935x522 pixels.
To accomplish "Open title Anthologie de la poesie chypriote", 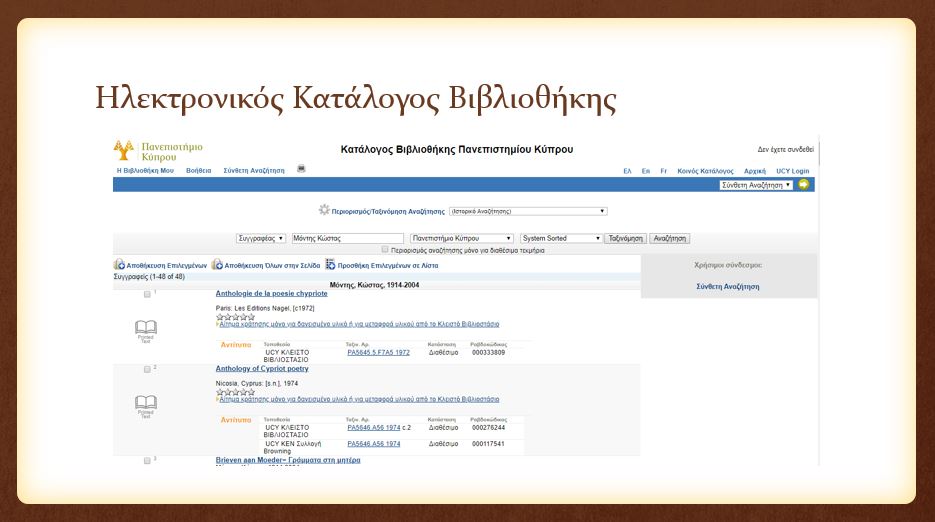I will coord(271,294).
